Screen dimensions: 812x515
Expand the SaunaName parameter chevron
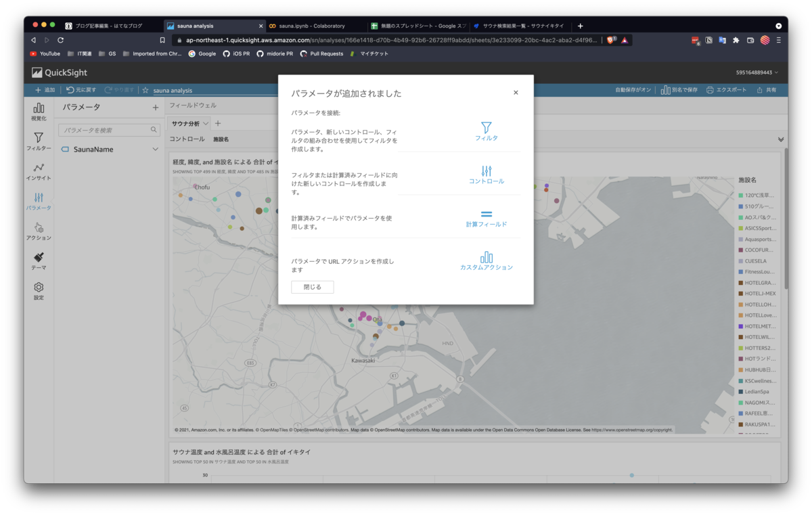[155, 149]
